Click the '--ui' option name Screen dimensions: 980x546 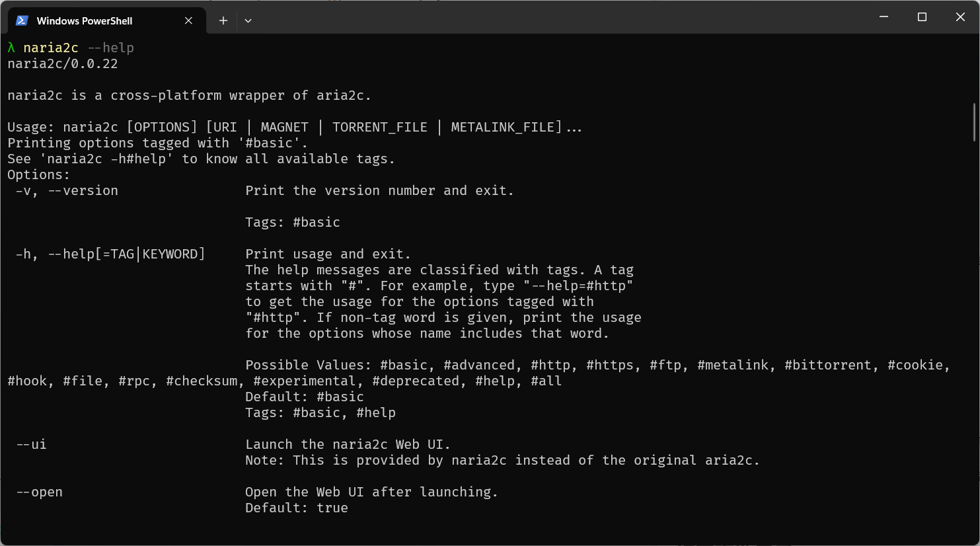[x=31, y=444]
